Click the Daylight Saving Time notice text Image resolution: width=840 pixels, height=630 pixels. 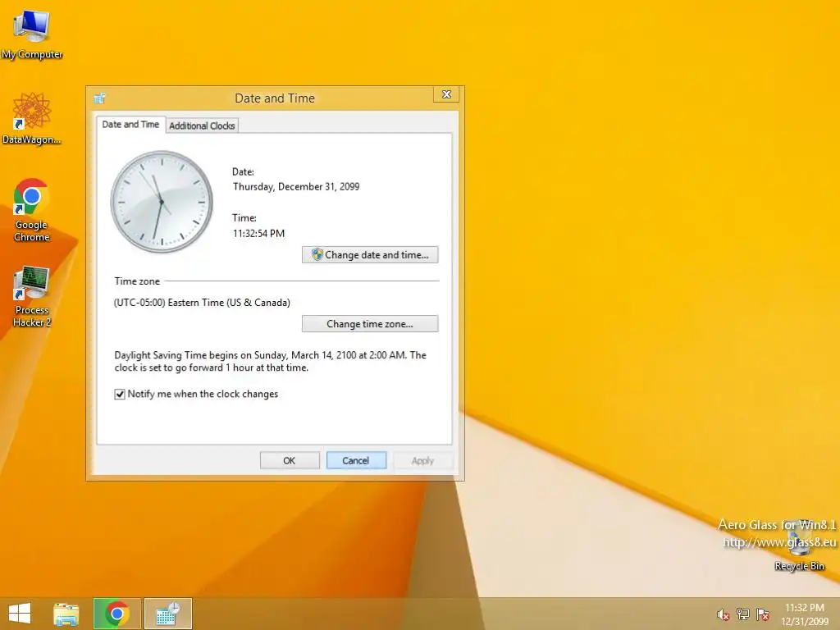[271, 362]
